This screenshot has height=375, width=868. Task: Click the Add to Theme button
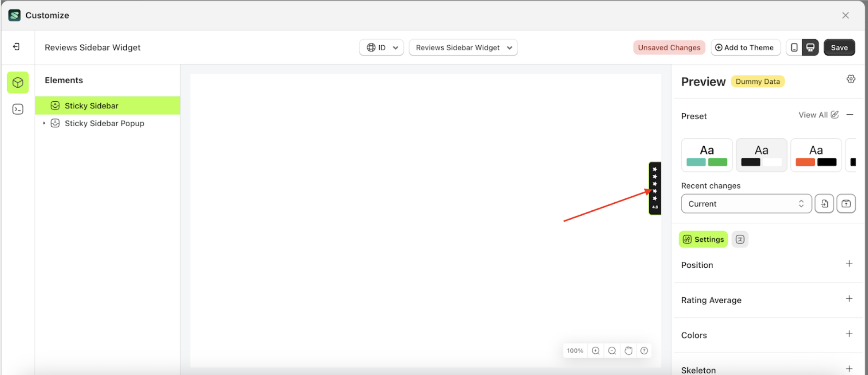pos(745,47)
